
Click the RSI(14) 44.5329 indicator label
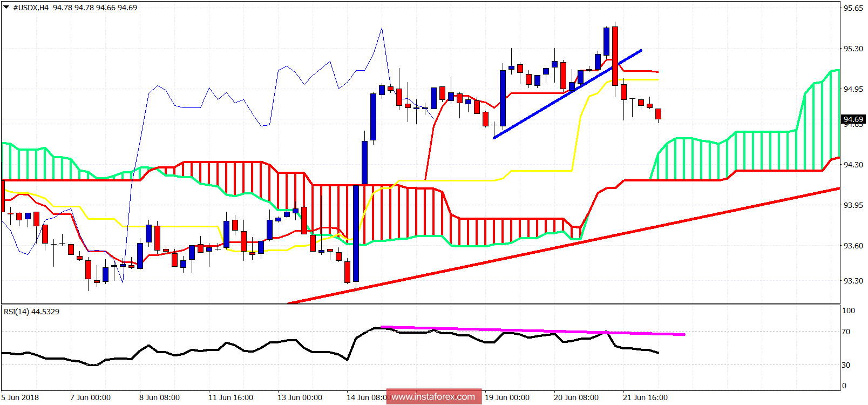tap(32, 312)
